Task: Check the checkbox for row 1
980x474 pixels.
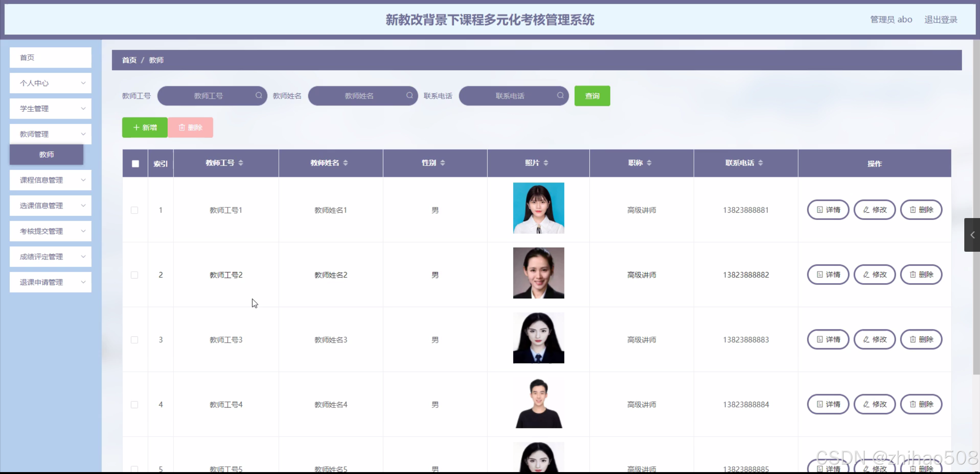Action: [134, 210]
